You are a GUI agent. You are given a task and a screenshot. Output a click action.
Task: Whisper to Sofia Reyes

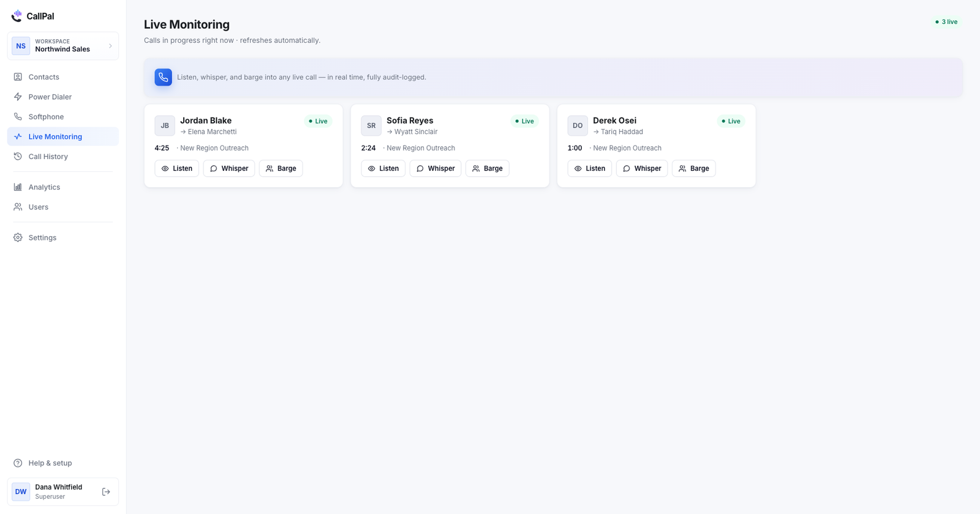[x=435, y=168]
